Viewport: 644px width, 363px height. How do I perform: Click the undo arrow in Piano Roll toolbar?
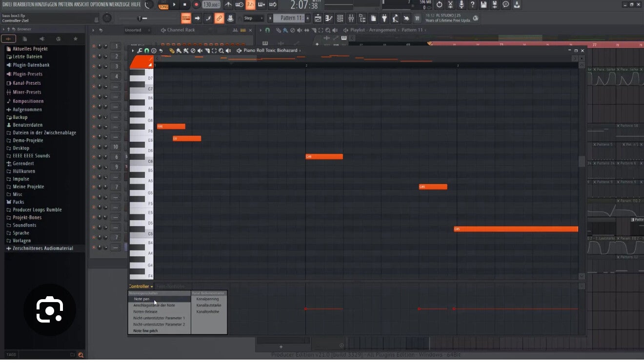click(x=161, y=51)
